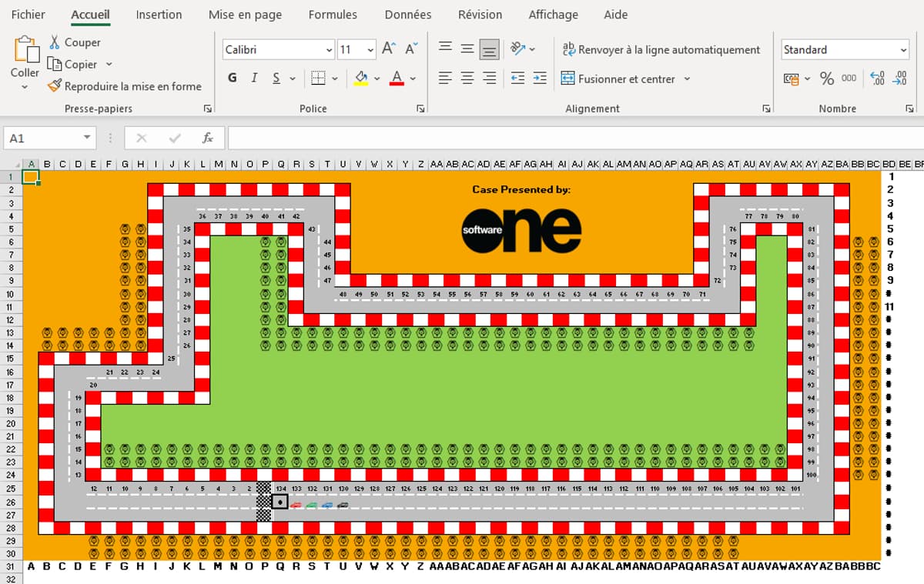924x584 pixels.
Task: Open the Insertion ribbon tab
Action: point(159,15)
